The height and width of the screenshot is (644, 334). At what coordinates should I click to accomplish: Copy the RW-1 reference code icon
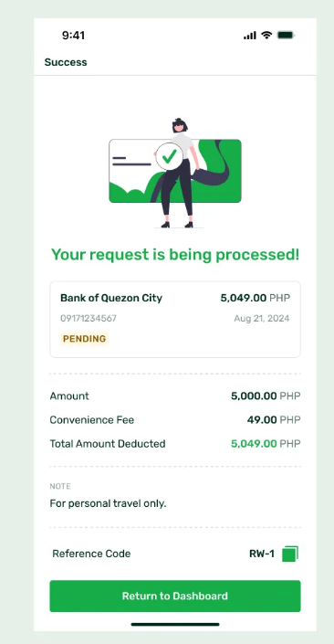290,554
